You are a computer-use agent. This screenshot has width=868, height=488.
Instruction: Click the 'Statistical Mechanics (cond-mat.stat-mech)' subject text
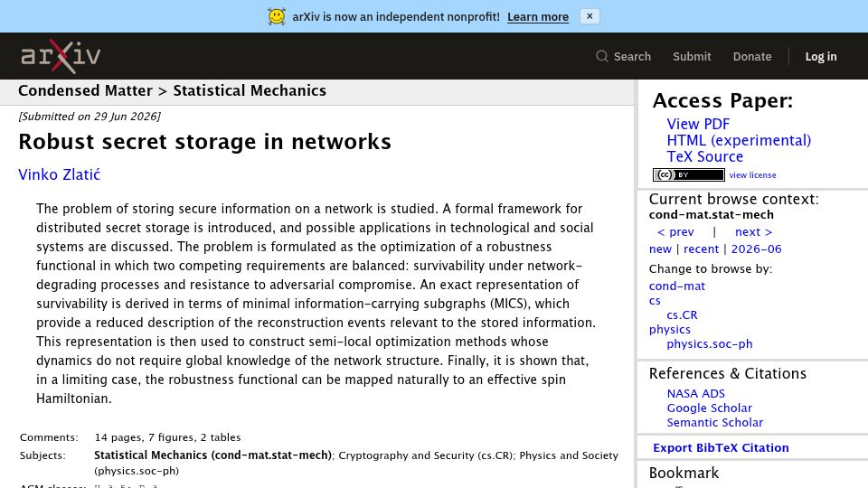click(x=213, y=455)
